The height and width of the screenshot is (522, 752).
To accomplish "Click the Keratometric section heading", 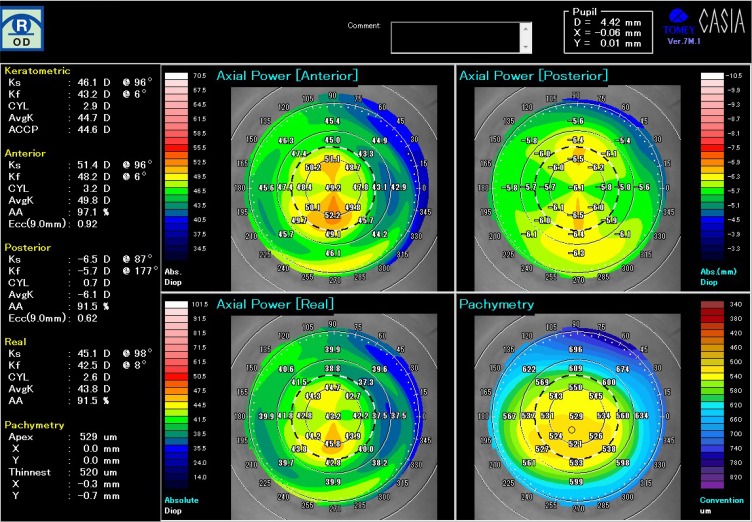I will [37, 71].
